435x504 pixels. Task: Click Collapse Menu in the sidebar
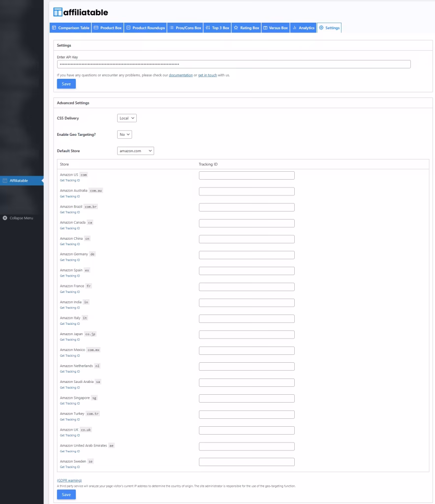(x=21, y=218)
